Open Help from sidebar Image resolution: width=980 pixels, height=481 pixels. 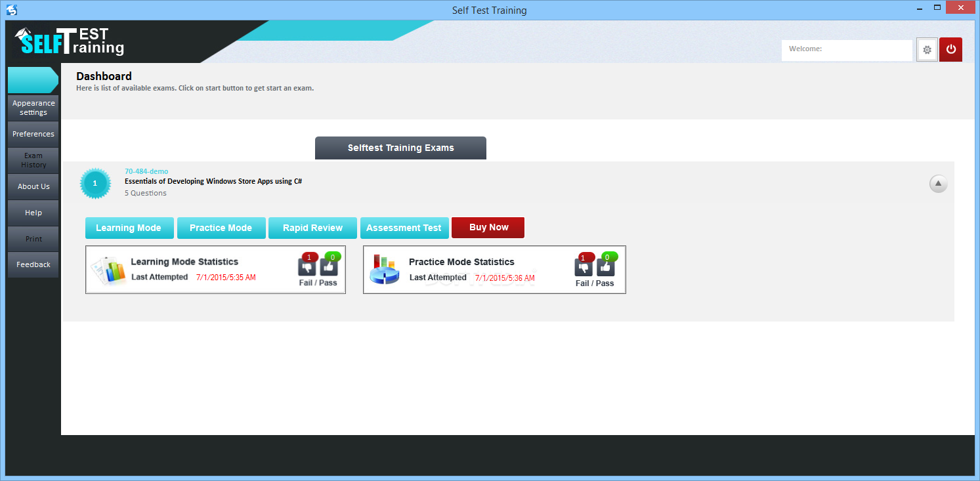[33, 213]
